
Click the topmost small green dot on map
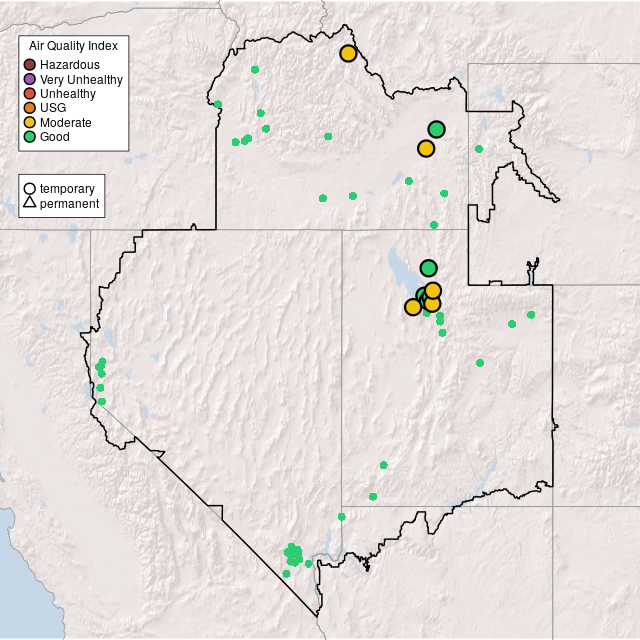255,69
